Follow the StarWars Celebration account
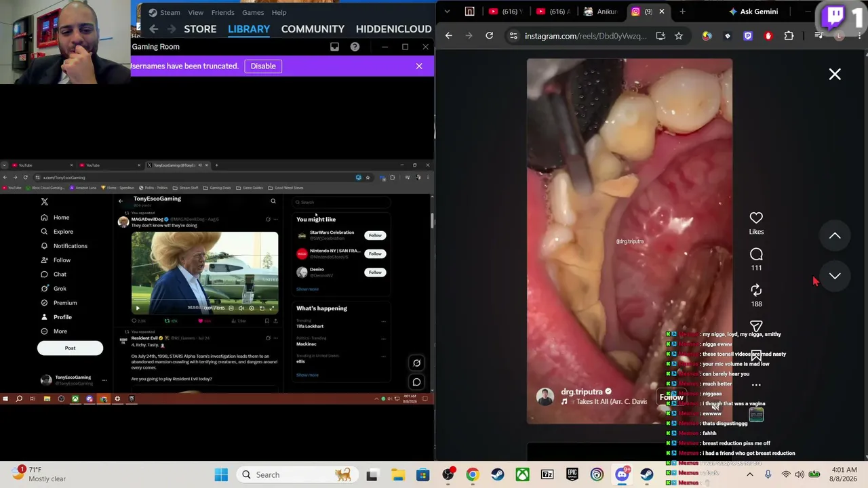 [x=375, y=235]
